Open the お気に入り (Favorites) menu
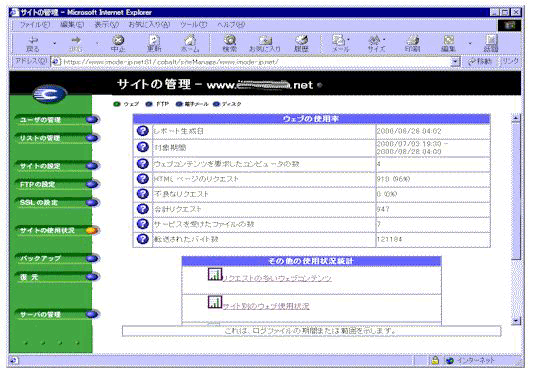This screenshot has height=375, width=534. pyautogui.click(x=149, y=25)
